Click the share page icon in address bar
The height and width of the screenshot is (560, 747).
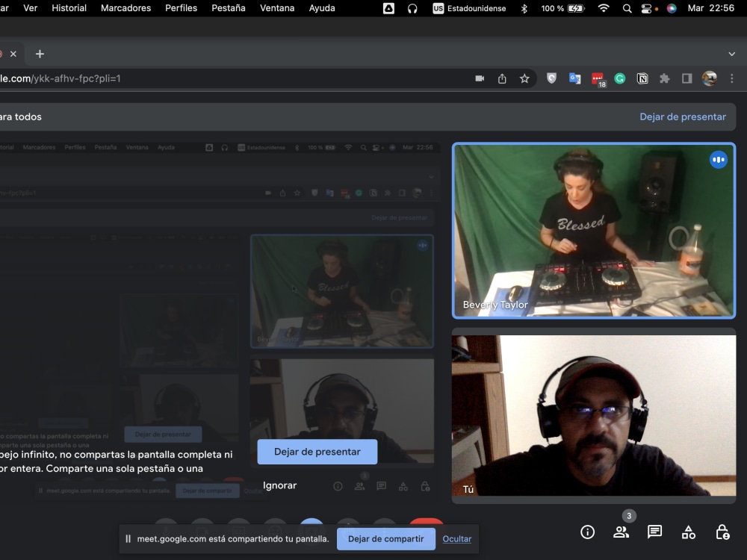click(x=502, y=78)
